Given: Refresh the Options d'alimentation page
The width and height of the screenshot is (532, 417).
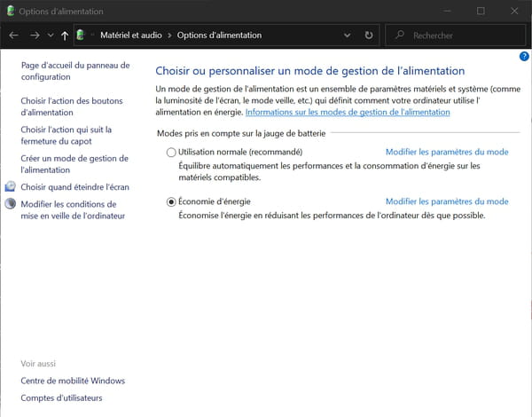Looking at the screenshot, I should click(x=369, y=35).
